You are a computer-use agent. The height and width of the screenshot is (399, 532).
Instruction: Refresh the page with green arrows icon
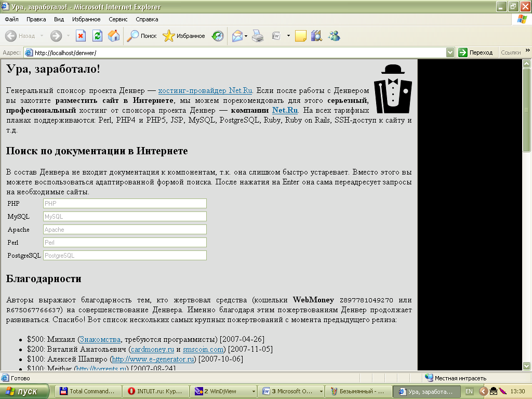pyautogui.click(x=97, y=36)
